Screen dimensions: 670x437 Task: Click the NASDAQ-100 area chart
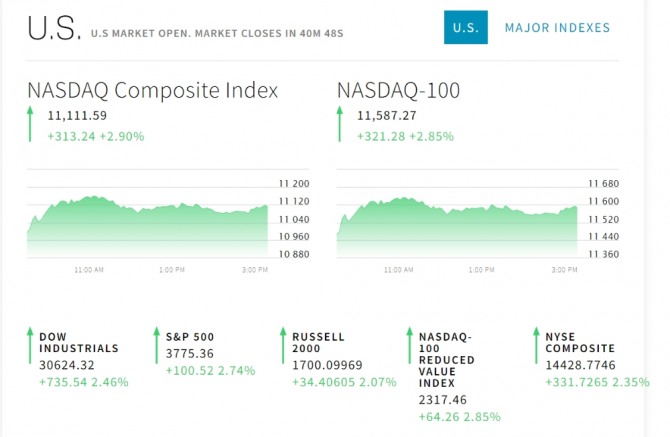pos(458,220)
